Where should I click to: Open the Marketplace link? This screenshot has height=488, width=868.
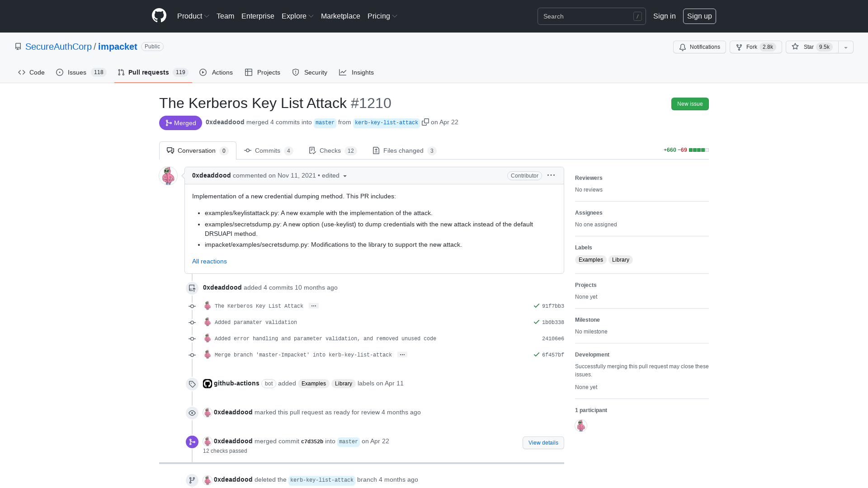(340, 16)
